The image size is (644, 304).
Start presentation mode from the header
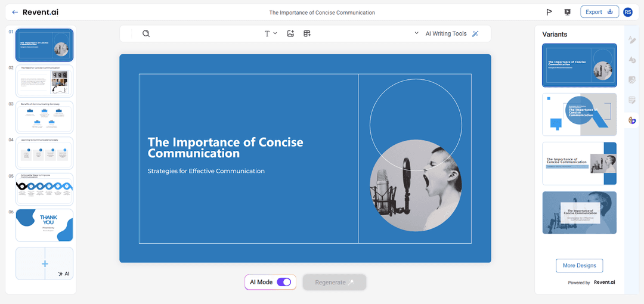[x=568, y=13]
